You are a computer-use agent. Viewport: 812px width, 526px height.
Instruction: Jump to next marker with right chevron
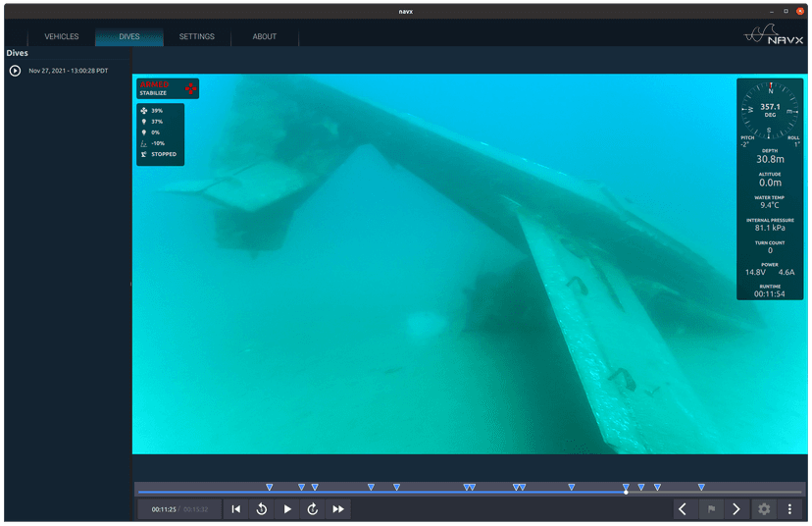pos(736,509)
